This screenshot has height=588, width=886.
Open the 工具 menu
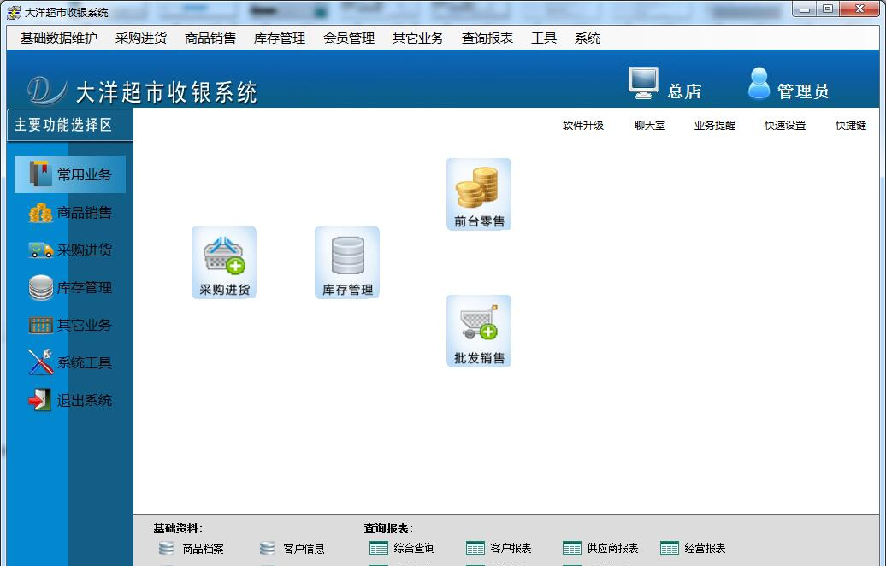point(544,38)
